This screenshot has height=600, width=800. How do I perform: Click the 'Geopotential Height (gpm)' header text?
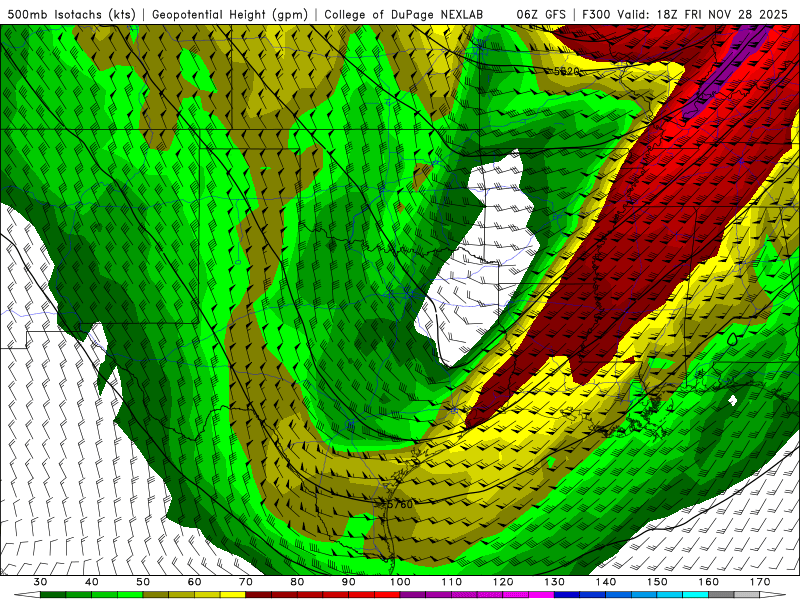click(230, 14)
